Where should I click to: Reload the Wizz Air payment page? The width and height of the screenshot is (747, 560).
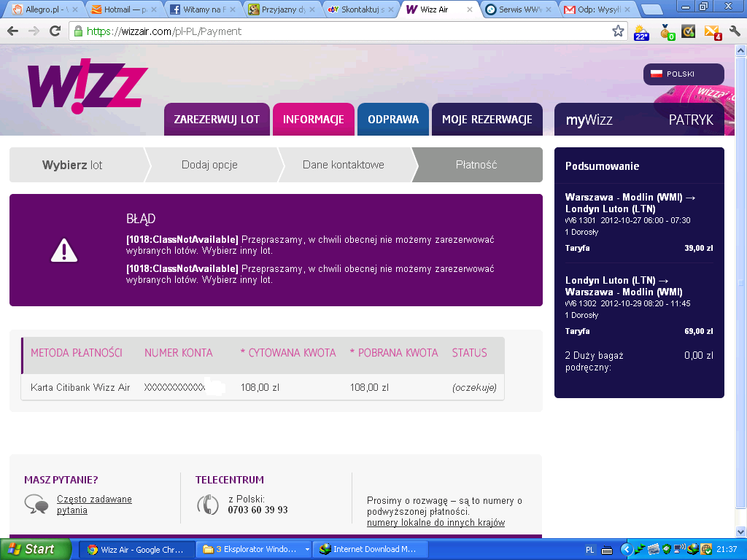click(x=55, y=31)
